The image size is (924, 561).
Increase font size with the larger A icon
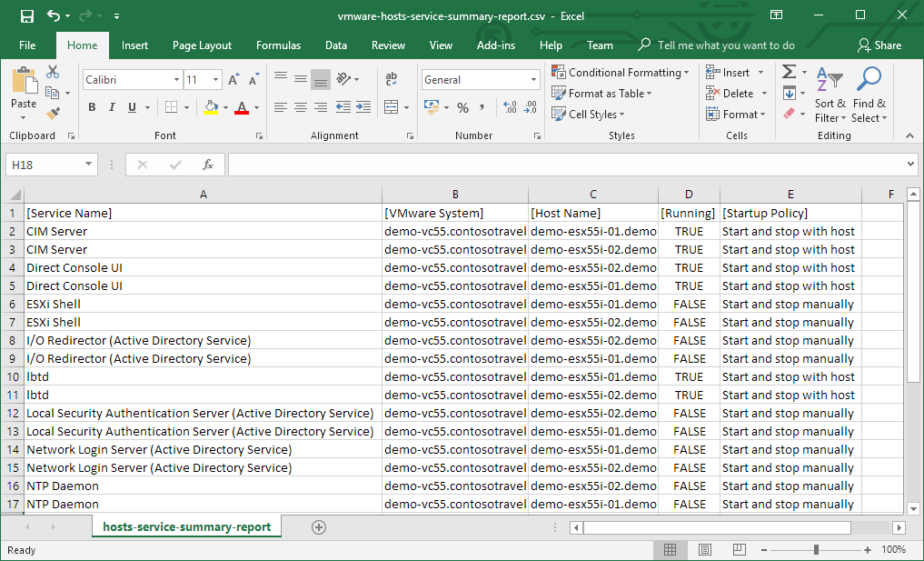(233, 80)
